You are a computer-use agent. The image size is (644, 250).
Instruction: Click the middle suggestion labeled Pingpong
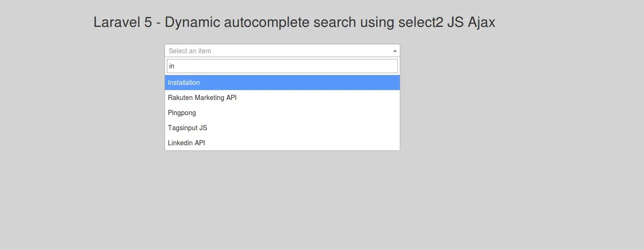coord(182,113)
